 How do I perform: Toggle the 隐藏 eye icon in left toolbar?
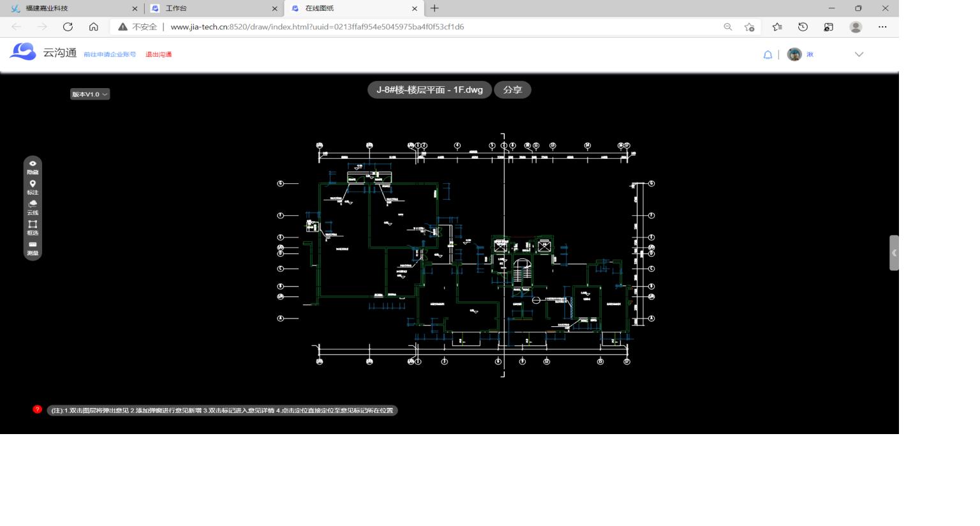click(33, 165)
